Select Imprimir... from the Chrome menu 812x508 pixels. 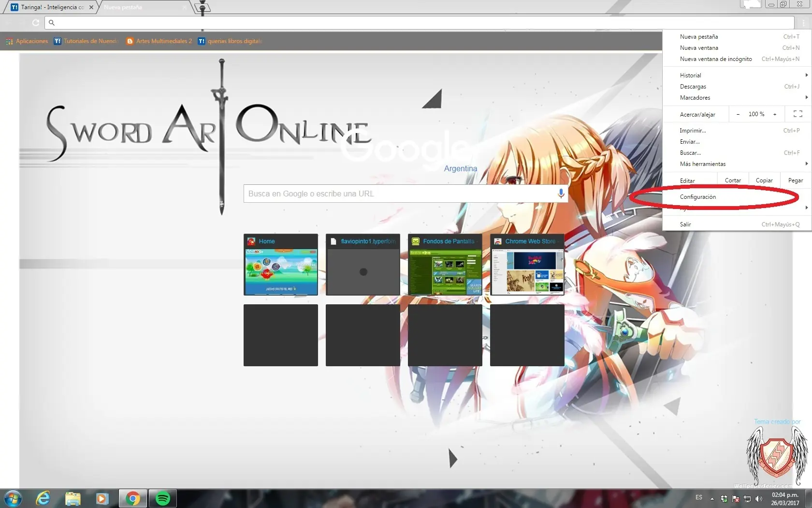[737, 131]
